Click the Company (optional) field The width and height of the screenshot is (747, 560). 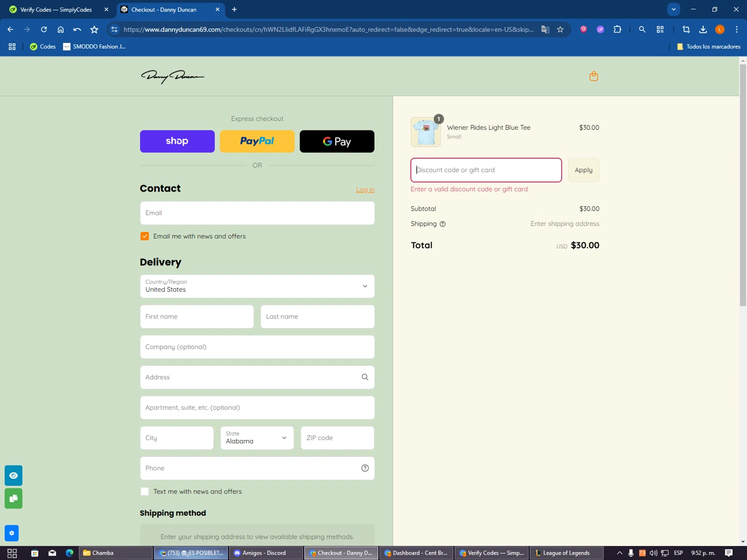(x=257, y=347)
